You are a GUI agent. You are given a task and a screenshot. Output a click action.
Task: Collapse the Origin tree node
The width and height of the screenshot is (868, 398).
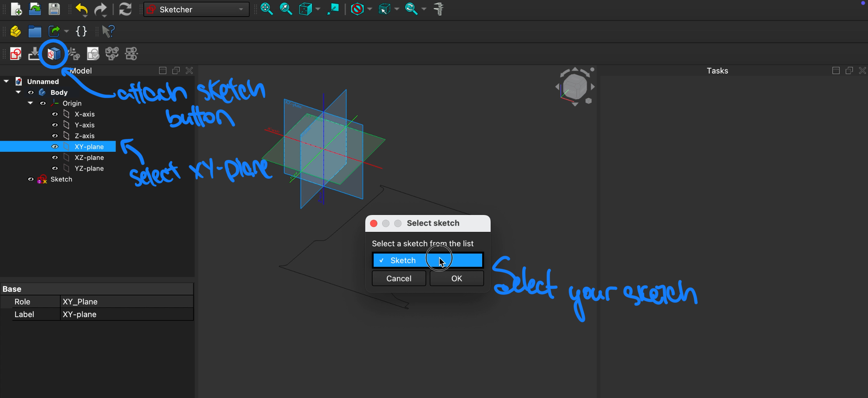coord(31,103)
